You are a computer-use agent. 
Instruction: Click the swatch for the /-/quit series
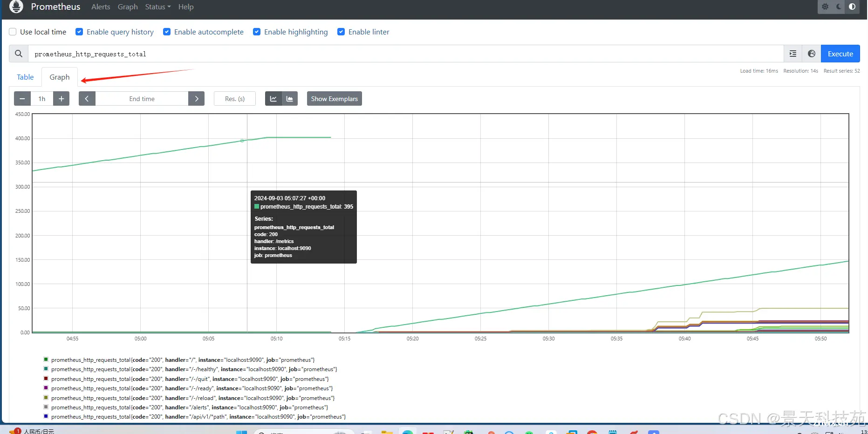[x=46, y=379]
